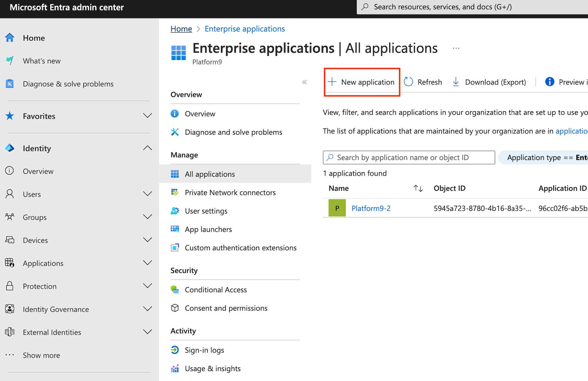Click the Preview info icon
Screen dimensions: 588x381
(549, 82)
